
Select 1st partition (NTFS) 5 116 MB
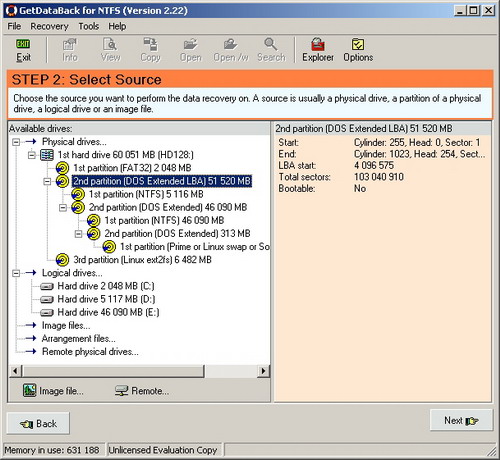point(146,194)
